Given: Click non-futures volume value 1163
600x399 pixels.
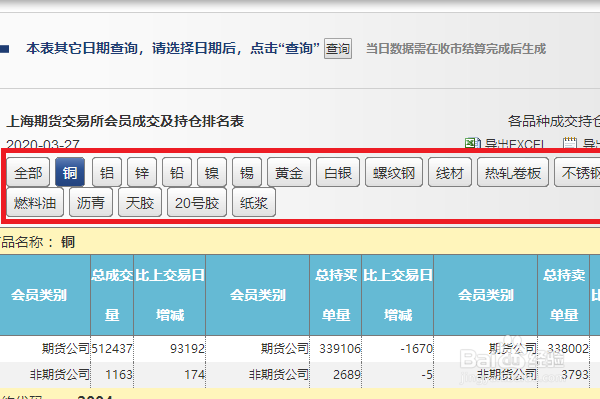Looking at the screenshot, I should coord(119,375).
